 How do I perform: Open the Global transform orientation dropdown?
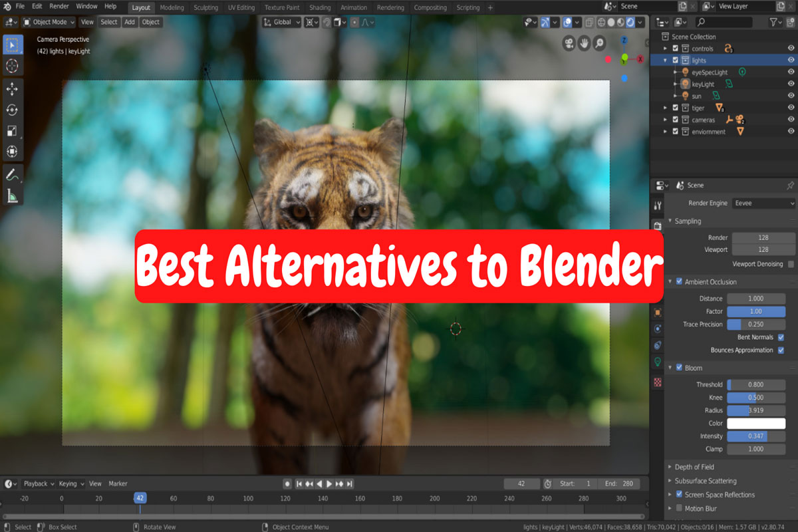[x=282, y=22]
